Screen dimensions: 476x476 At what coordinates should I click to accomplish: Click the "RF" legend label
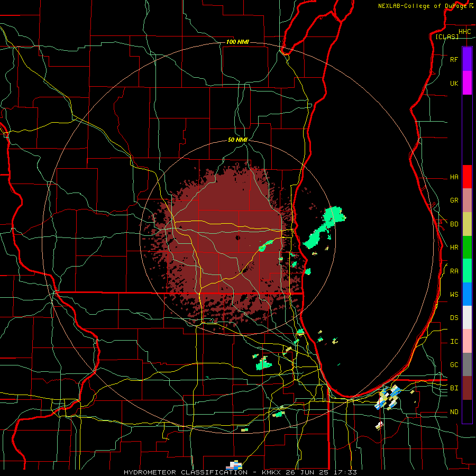tap(454, 60)
